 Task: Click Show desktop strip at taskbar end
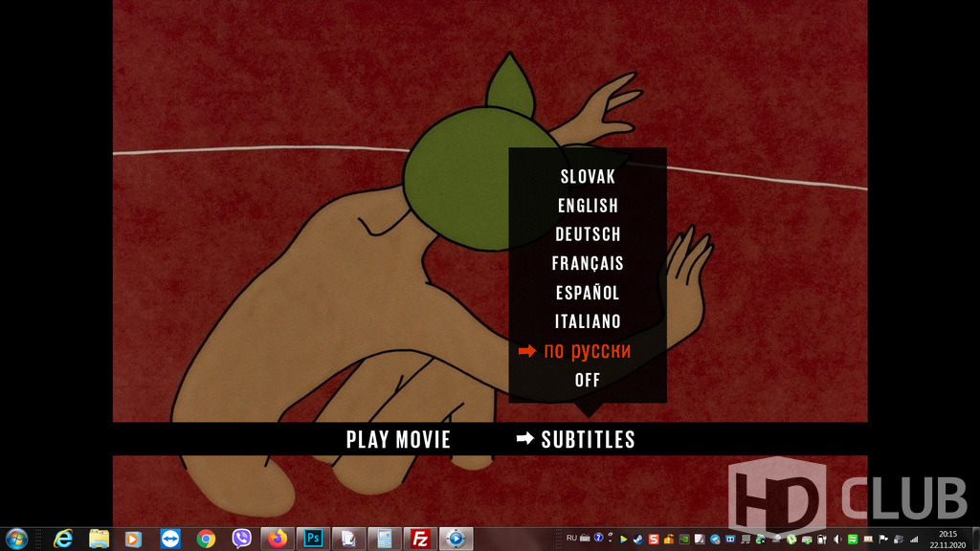(975, 540)
